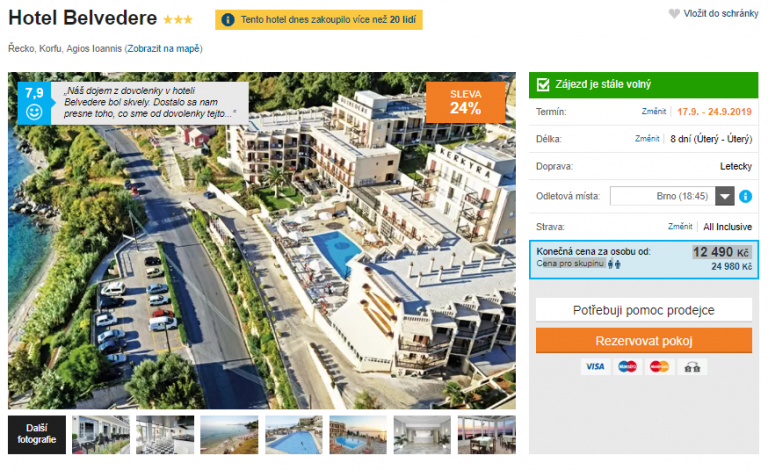Click the Maestro payment icon
The image size is (768, 470).
click(x=627, y=367)
